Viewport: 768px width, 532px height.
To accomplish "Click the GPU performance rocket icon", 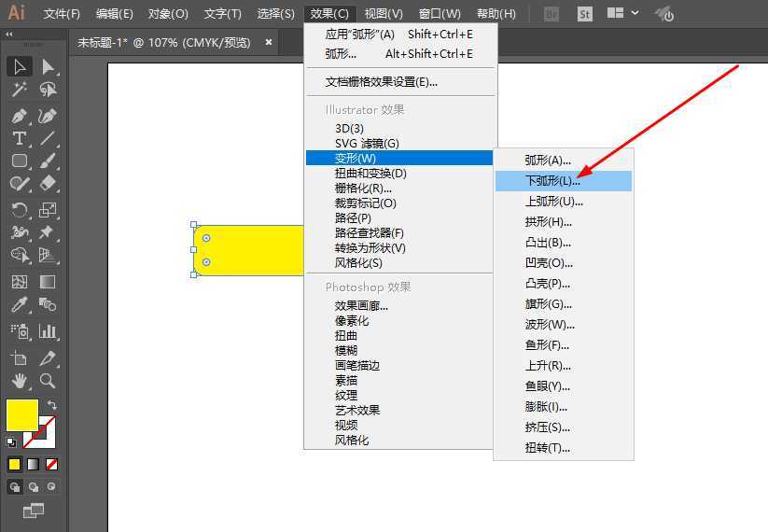I will 664,14.
